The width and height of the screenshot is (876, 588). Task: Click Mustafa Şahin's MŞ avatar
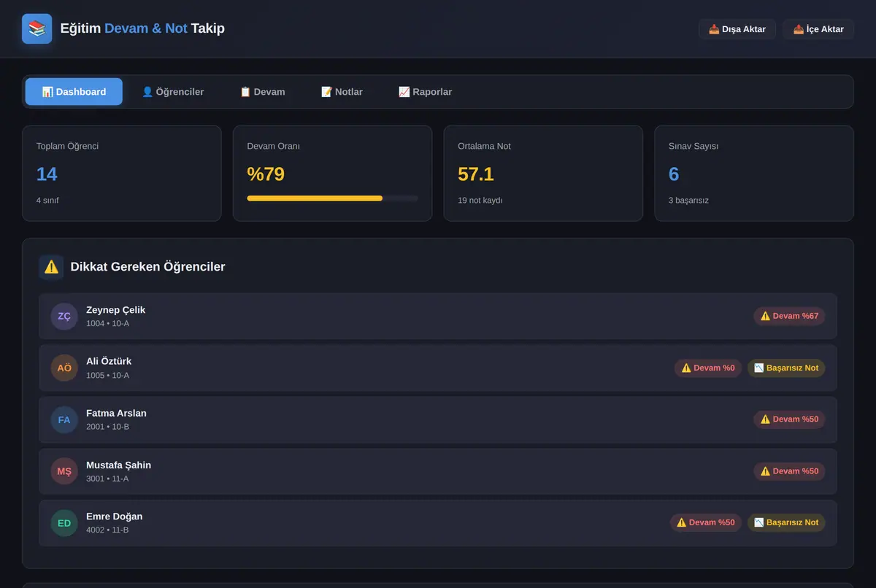point(64,471)
